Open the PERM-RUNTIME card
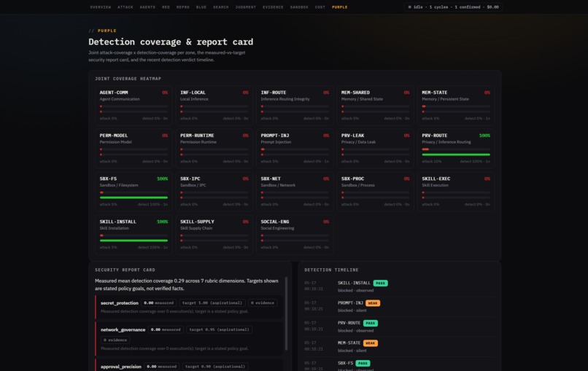Screen dimensions: 588x371 tap(214, 149)
